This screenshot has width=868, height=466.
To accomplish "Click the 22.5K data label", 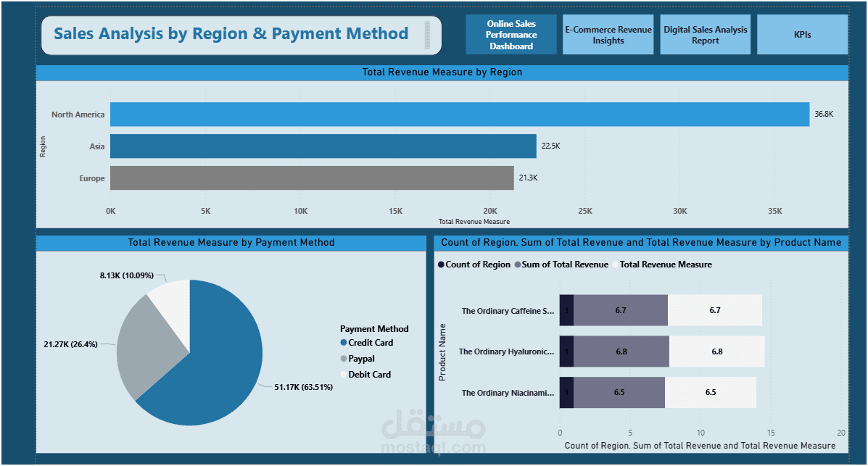I will pos(551,146).
